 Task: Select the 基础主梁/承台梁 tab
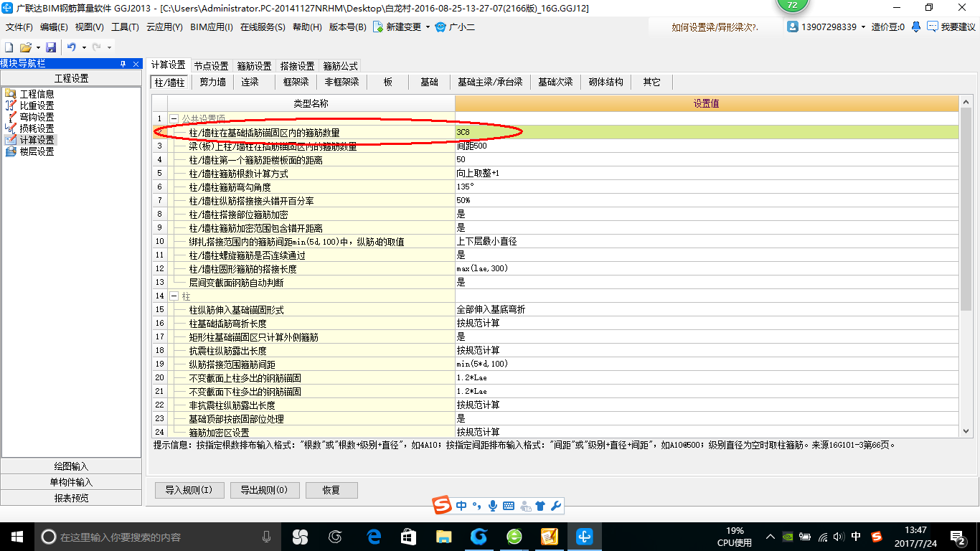(490, 82)
